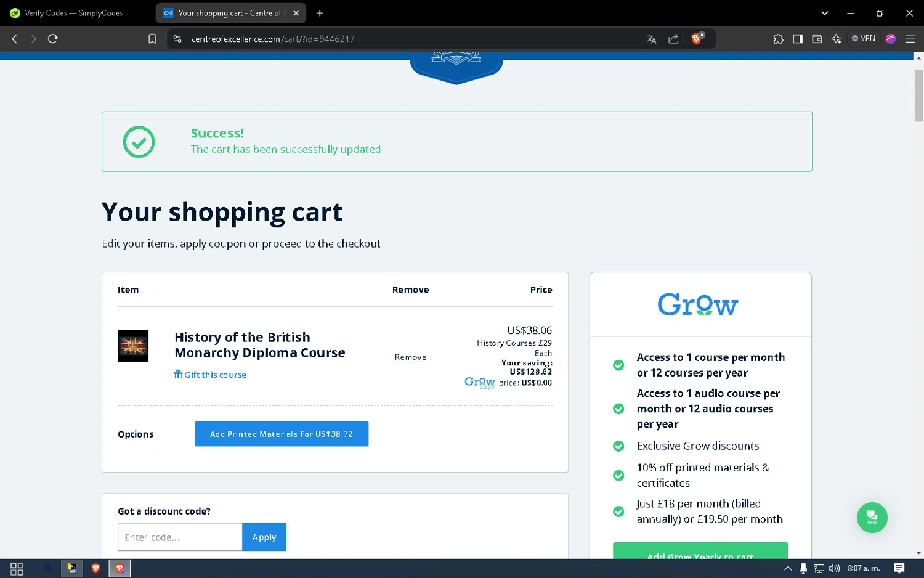
Task: Click the microphone tray icon
Action: [x=803, y=568]
